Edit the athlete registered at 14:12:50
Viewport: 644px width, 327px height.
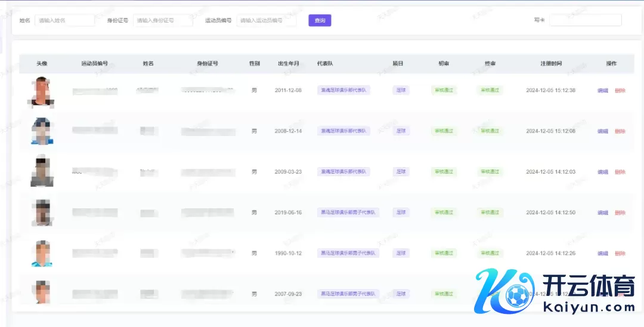coord(603,212)
